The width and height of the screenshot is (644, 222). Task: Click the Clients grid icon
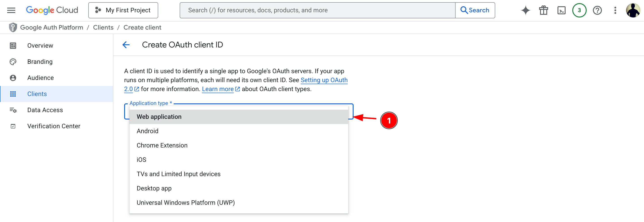(13, 94)
